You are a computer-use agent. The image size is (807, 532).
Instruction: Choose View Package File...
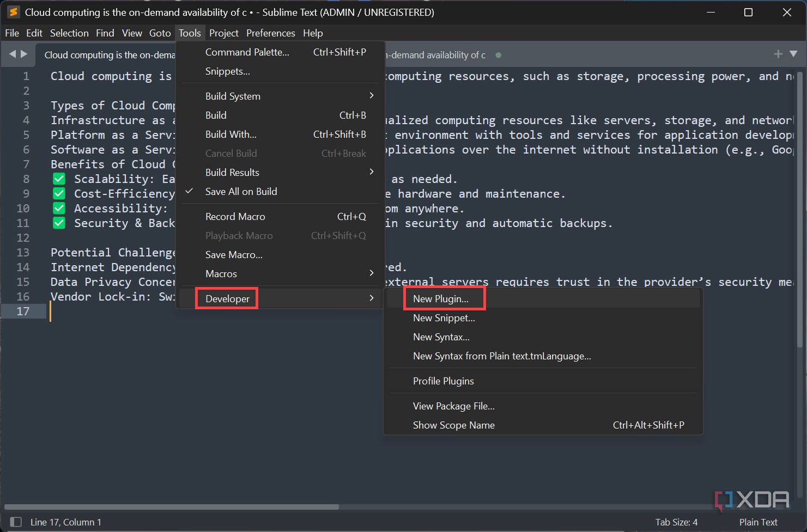tap(543, 406)
